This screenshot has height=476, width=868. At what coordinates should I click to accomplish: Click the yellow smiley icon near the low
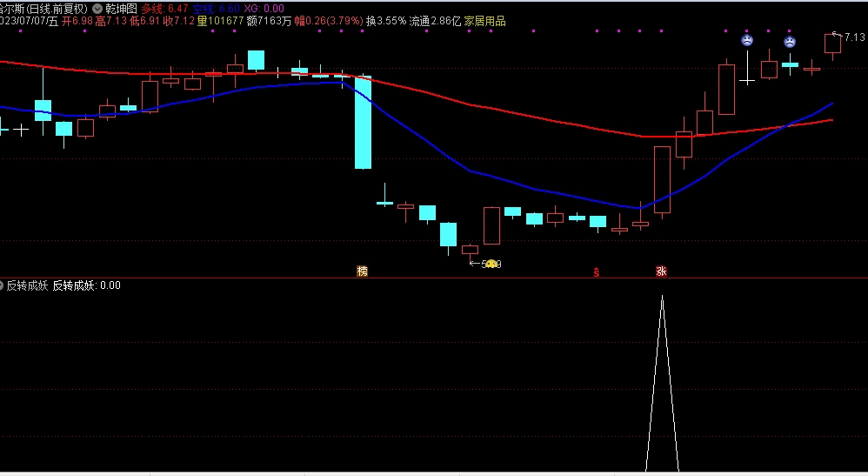(x=491, y=265)
